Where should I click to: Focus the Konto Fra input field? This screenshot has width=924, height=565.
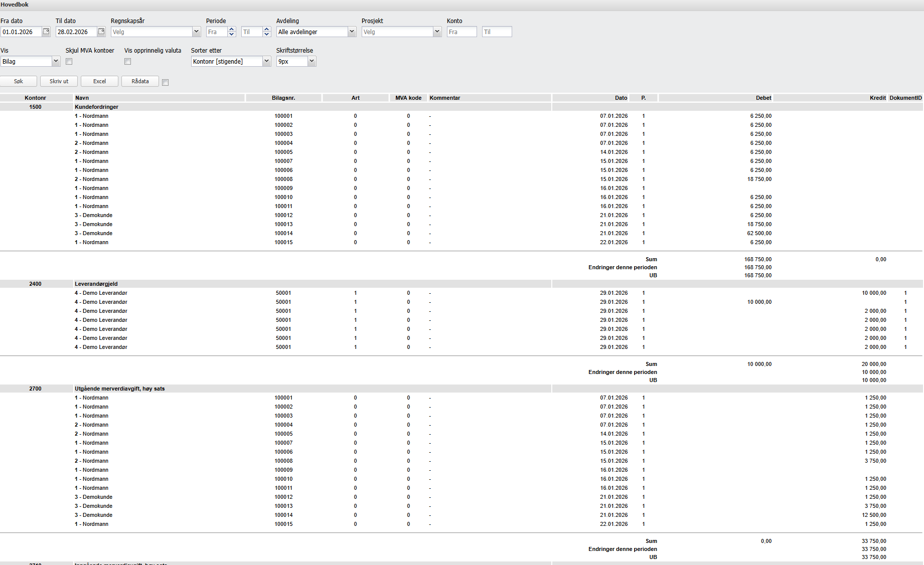click(x=461, y=32)
